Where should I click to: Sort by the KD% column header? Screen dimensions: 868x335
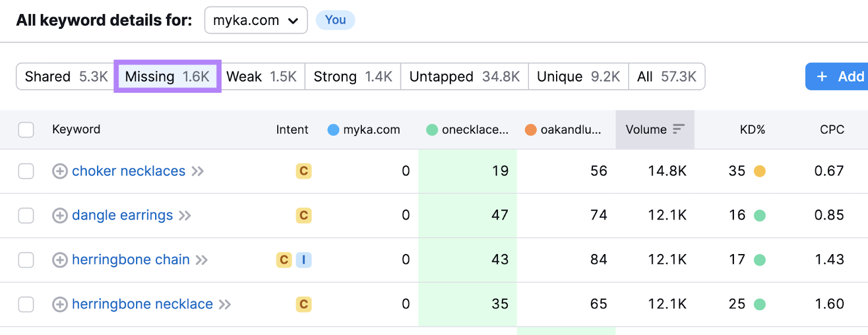click(752, 130)
